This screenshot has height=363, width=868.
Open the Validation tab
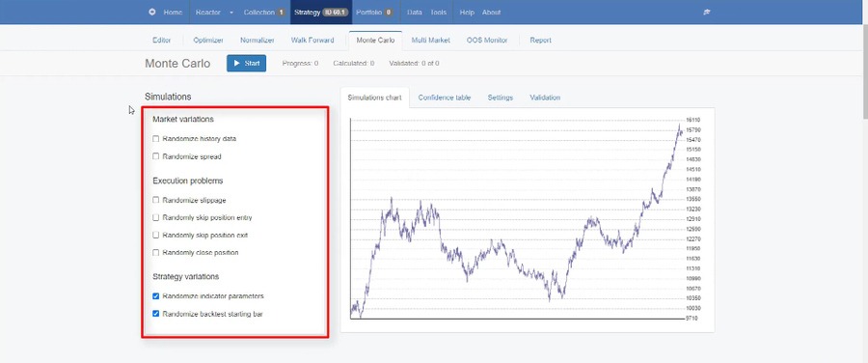(x=545, y=98)
